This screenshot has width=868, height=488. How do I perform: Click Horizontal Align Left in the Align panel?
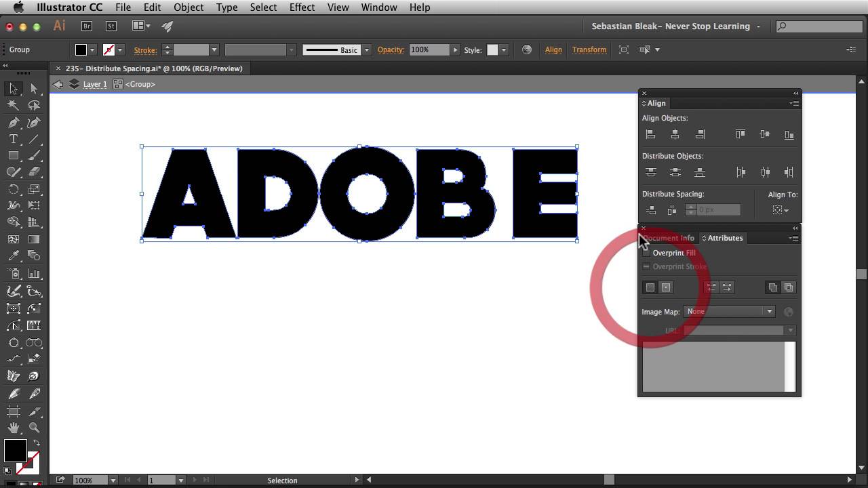click(650, 134)
